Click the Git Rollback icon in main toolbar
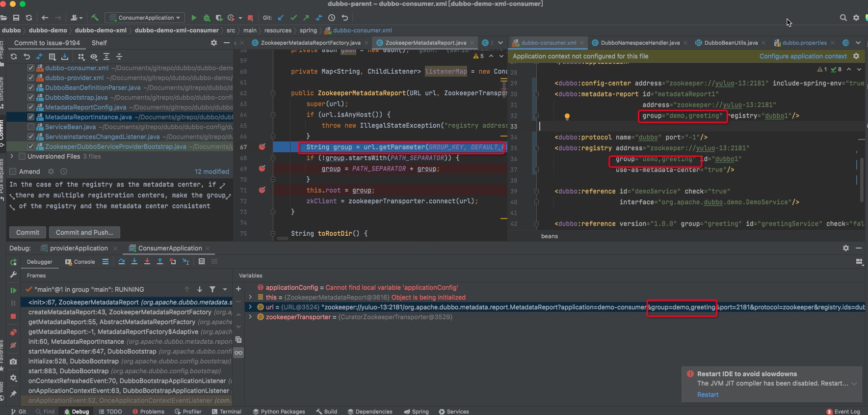Viewport: 868px width, 415px height. 344,18
